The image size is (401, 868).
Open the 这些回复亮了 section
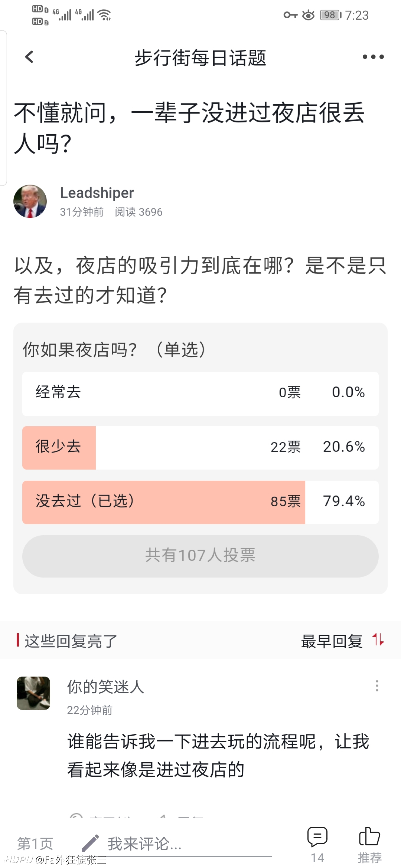tap(71, 641)
